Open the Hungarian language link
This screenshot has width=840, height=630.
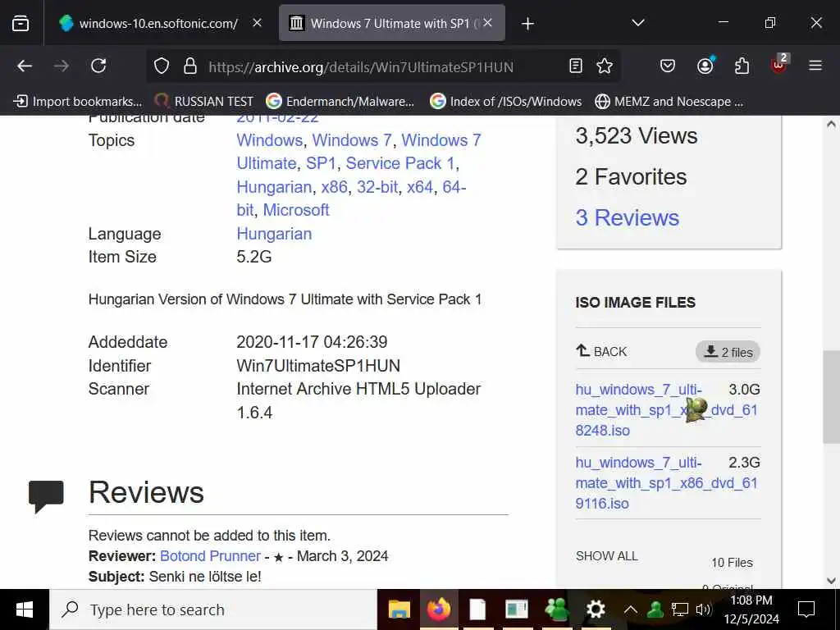pos(274,234)
